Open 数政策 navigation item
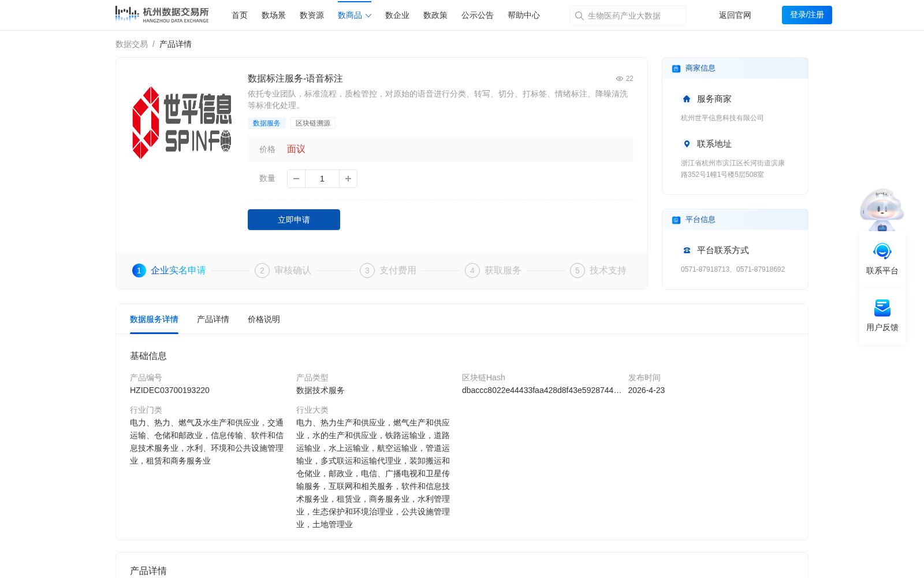The height and width of the screenshot is (578, 924). [435, 15]
